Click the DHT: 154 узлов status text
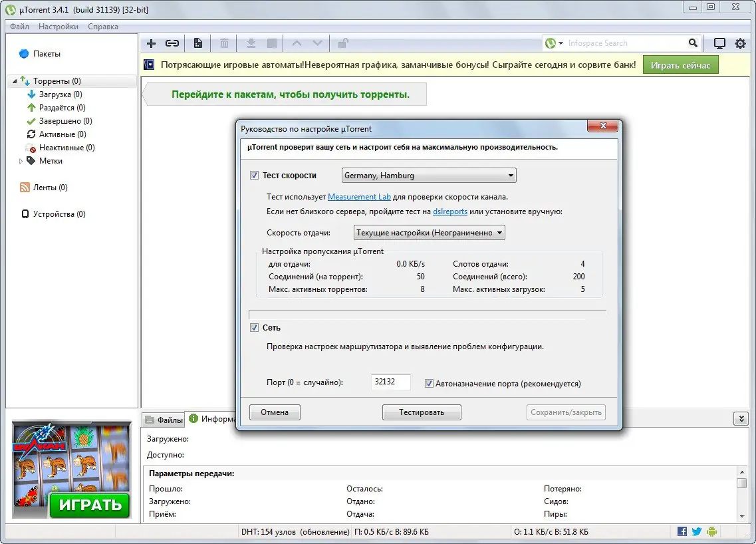756x544 pixels. coord(295,532)
